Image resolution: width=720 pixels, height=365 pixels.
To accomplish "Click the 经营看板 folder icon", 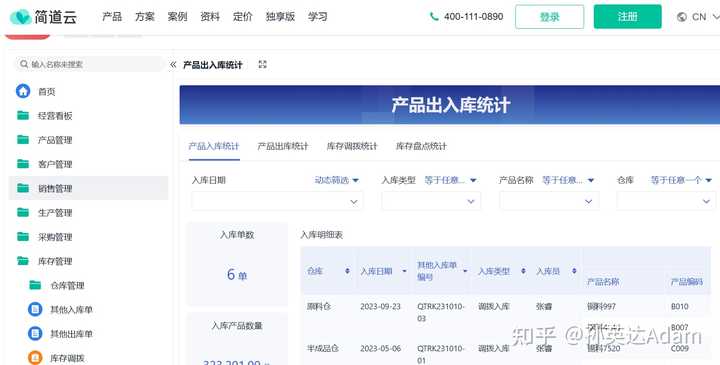I will pos(23,115).
